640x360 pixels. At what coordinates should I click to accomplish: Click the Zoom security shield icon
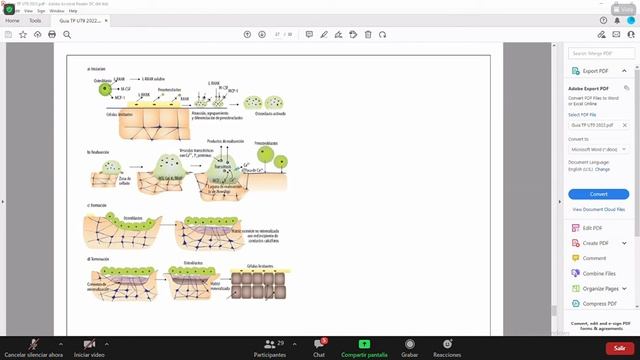tap(9, 9)
